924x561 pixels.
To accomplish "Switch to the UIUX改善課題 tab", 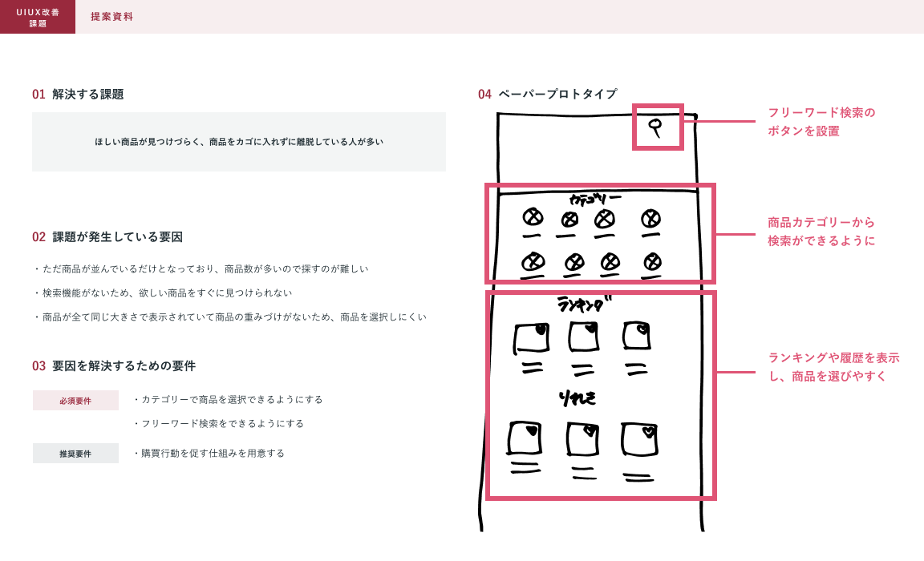I will click(38, 17).
